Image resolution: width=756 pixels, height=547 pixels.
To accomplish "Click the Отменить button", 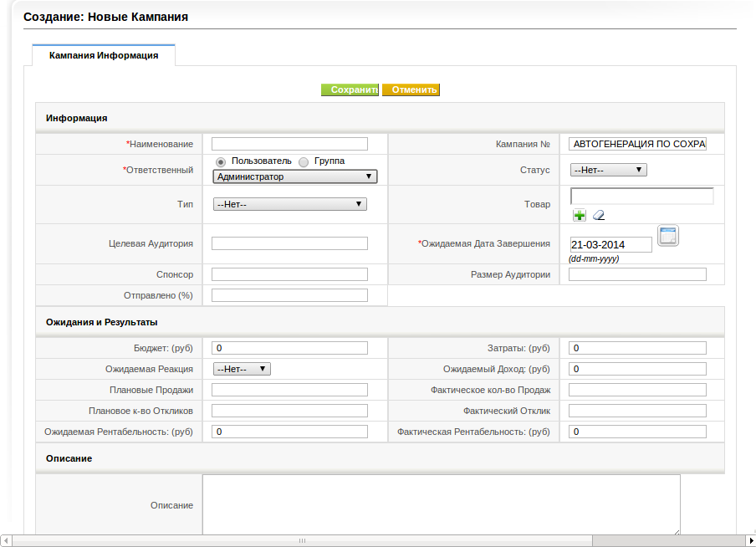I will click(411, 89).
